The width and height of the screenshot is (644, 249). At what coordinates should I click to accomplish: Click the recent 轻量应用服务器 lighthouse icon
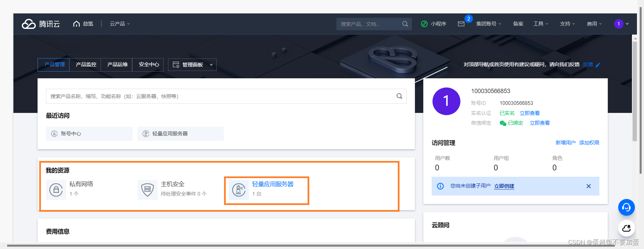coord(146,134)
